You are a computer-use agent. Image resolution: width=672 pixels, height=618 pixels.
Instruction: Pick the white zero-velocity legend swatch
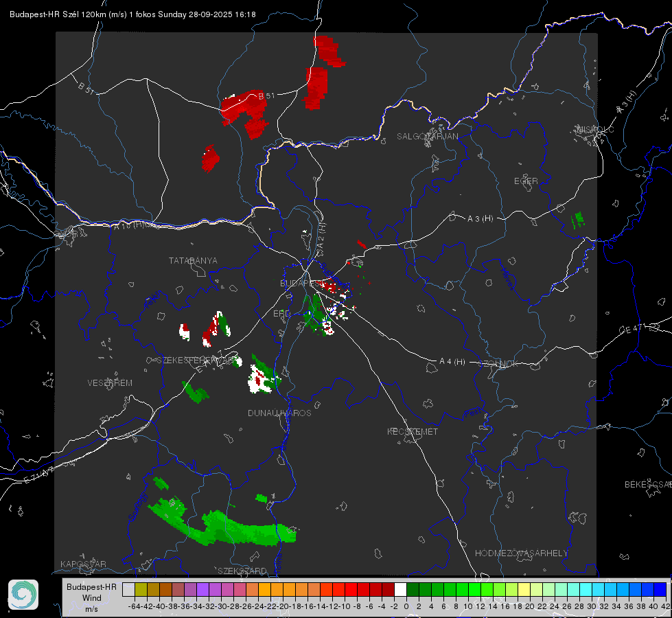[400, 589]
